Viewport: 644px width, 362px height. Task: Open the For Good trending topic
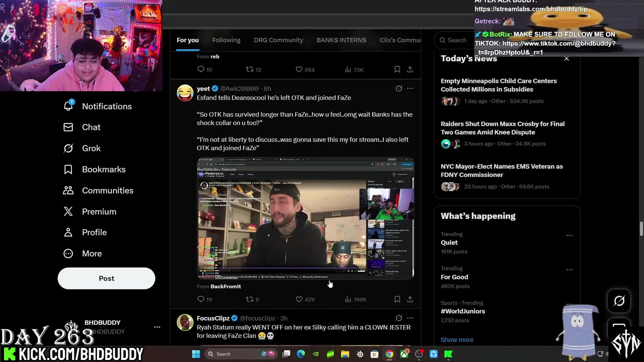pos(454,277)
